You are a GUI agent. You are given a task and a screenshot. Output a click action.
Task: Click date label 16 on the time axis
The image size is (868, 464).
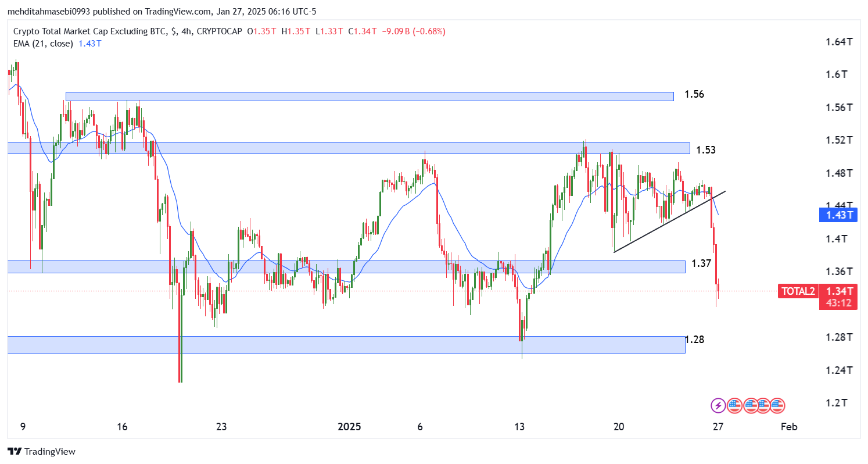[122, 427]
